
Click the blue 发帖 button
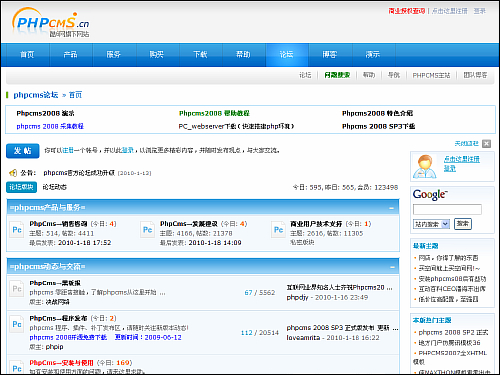tap(23, 151)
